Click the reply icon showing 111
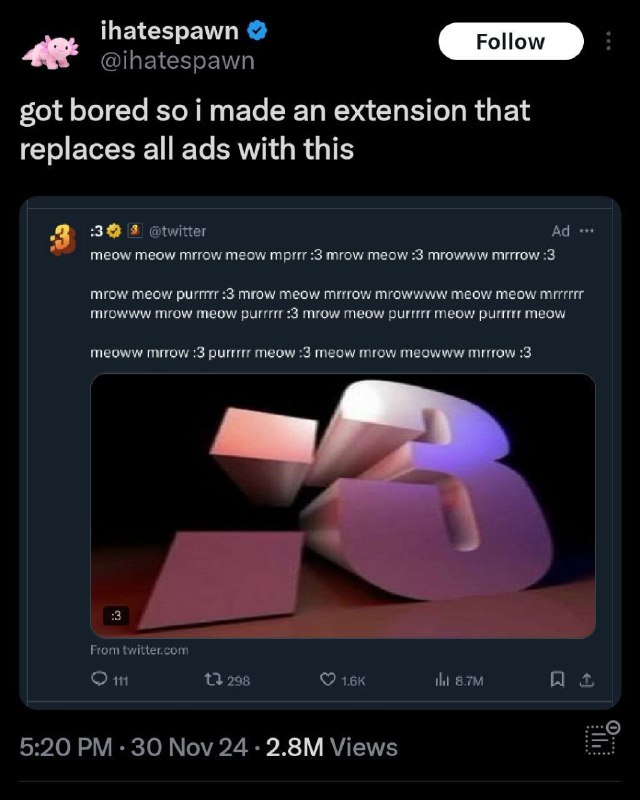Viewport: 640px width, 800px height. [99, 679]
